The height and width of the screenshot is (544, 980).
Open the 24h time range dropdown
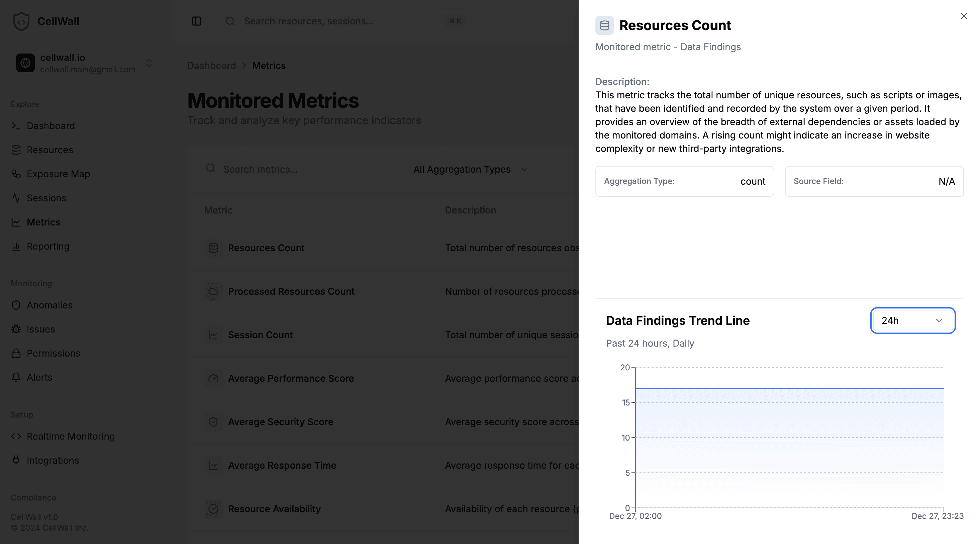913,321
